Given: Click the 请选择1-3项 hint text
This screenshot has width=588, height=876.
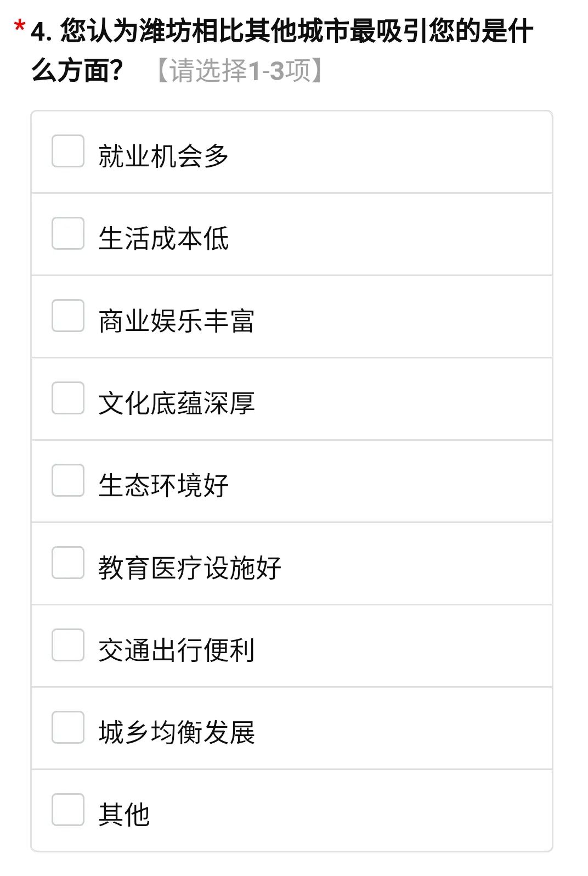Looking at the screenshot, I should pyautogui.click(x=240, y=71).
